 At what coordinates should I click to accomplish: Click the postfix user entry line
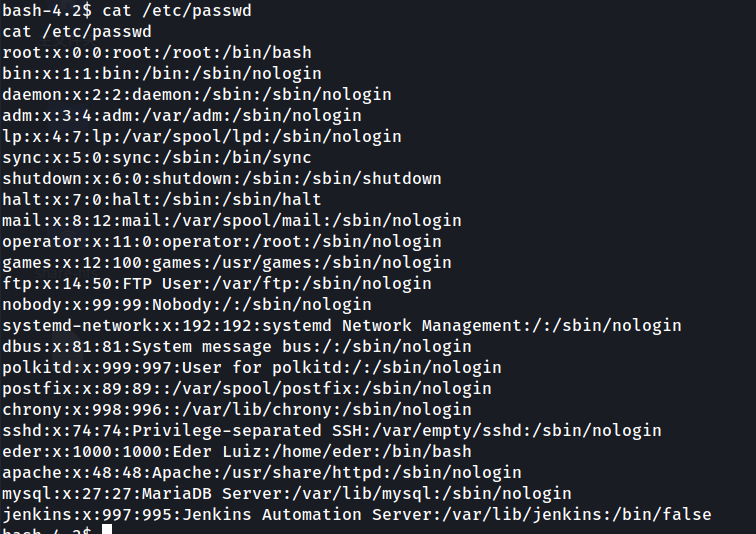pyautogui.click(x=246, y=388)
